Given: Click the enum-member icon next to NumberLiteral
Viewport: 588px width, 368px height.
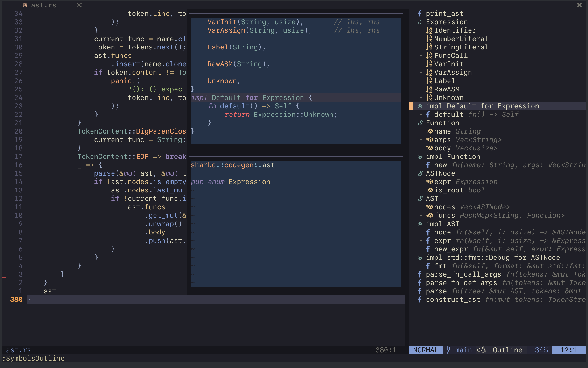Looking at the screenshot, I should pos(429,39).
